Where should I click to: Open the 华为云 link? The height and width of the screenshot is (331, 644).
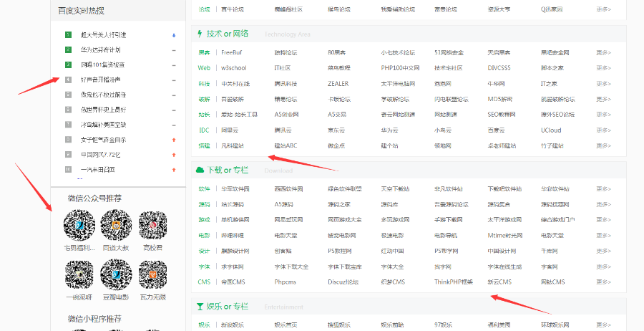pos(389,130)
